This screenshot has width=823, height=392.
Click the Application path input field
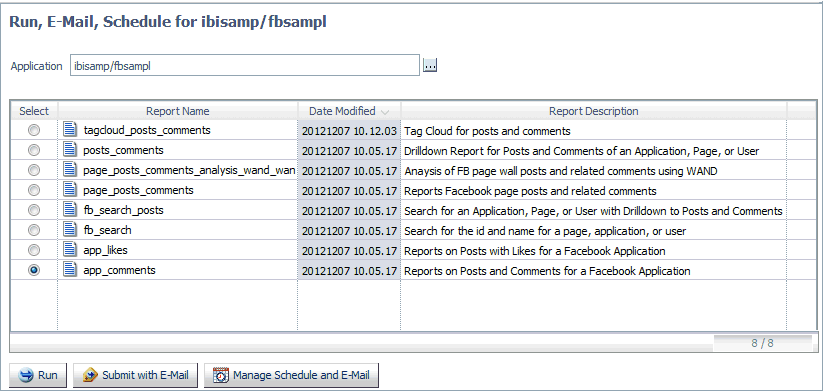pyautogui.click(x=245, y=66)
